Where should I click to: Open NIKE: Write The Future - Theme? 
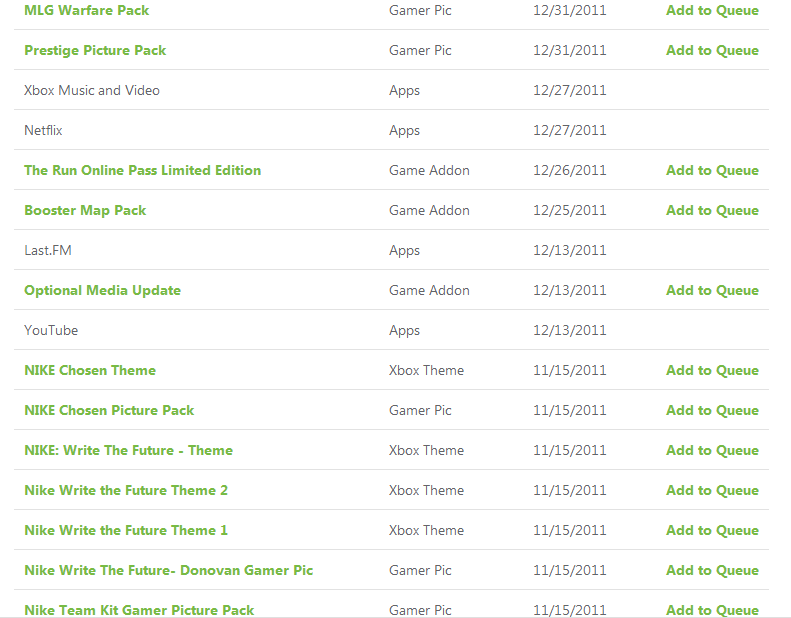[128, 451]
